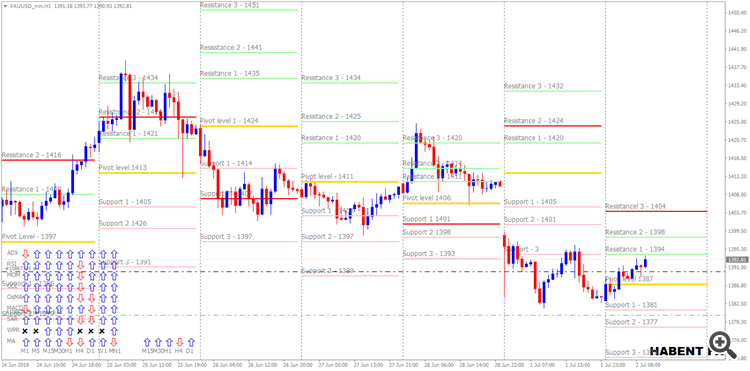This screenshot has width=750, height=371.
Task: Click the red MACD arrow for D1
Action: tap(92, 309)
